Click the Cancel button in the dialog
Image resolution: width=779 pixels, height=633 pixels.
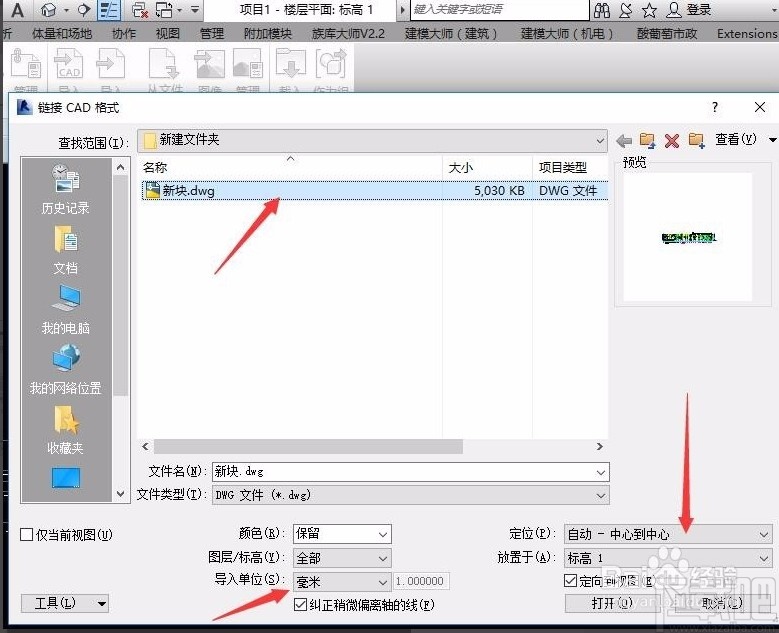(722, 604)
